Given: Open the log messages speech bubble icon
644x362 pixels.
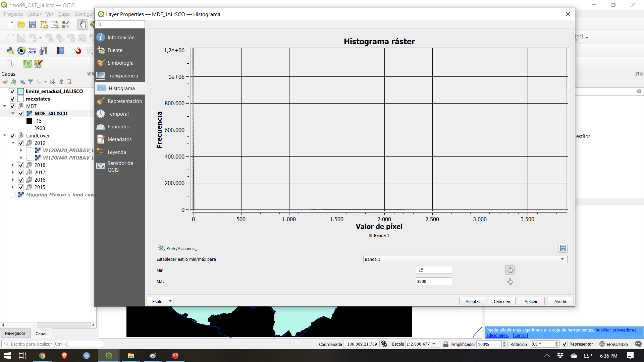Looking at the screenshot, I should click(x=638, y=344).
